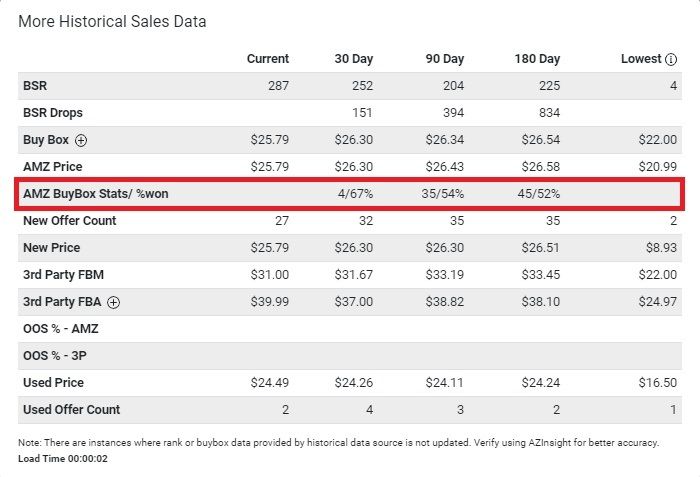The width and height of the screenshot is (700, 477).
Task: Click the OOS % - AMZ row label
Action: point(61,328)
